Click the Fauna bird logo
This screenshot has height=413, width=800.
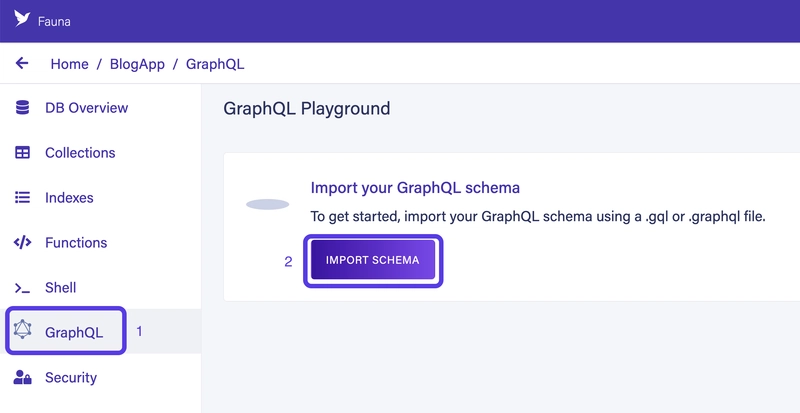coord(22,18)
